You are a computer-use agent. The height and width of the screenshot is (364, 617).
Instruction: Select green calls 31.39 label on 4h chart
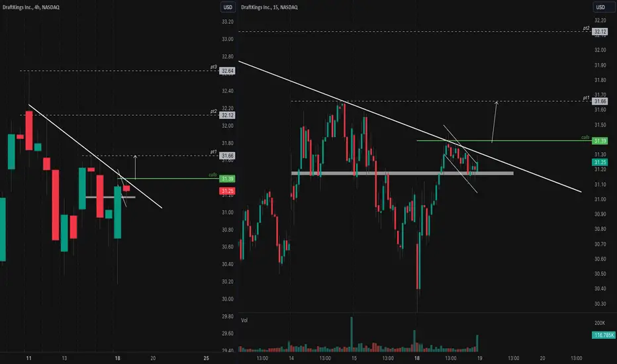[228, 179]
